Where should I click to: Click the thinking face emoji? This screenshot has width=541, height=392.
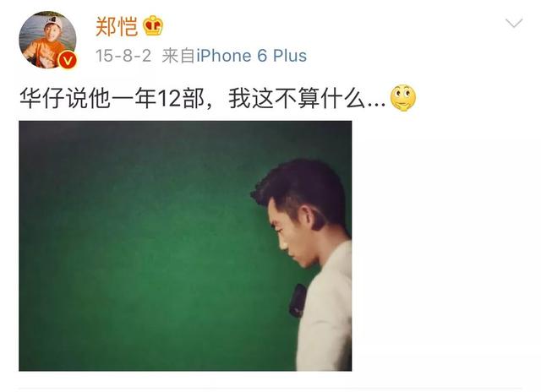coord(402,98)
